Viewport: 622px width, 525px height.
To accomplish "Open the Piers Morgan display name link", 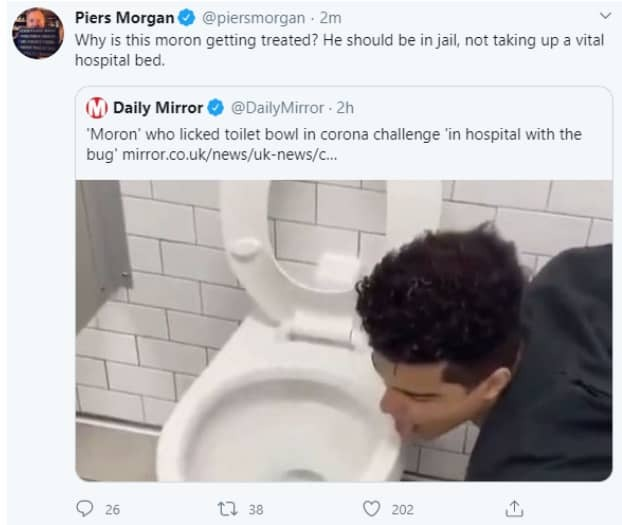I will 124,18.
